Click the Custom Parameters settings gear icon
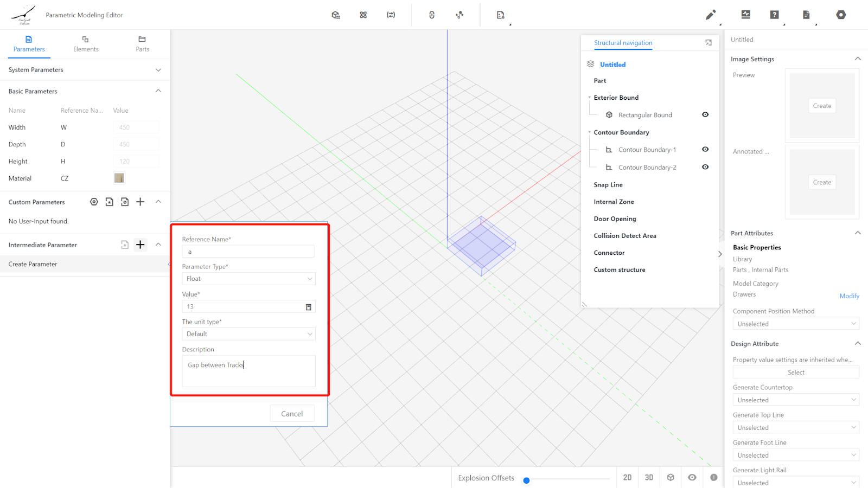 click(x=94, y=202)
